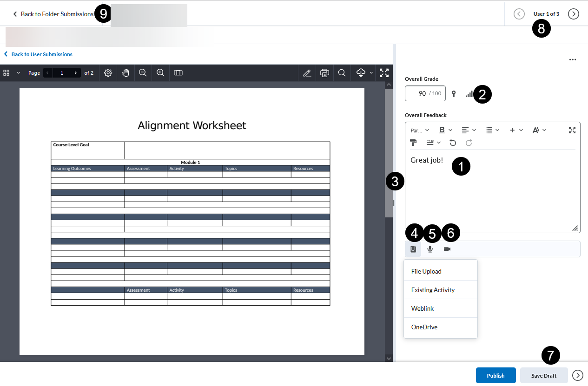This screenshot has height=386, width=588.
Task: Toggle the side-by-side page view
Action: coord(178,73)
